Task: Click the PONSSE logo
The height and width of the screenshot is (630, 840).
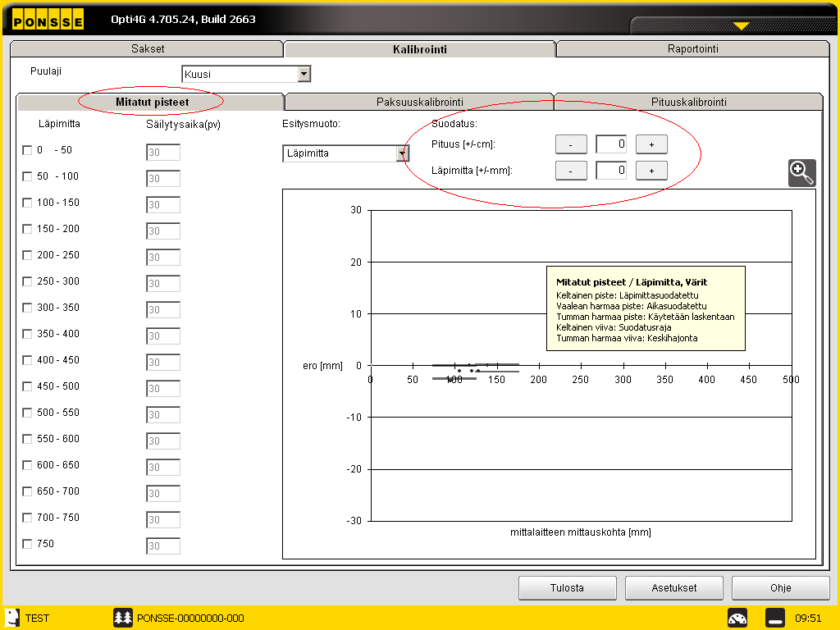Action: point(48,20)
